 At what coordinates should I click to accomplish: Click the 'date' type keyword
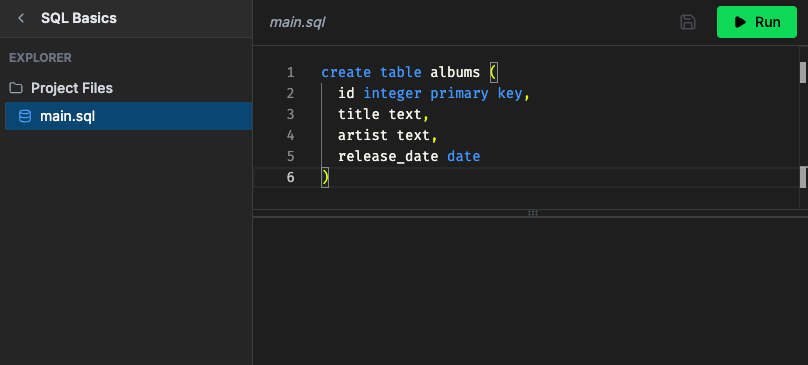point(464,156)
